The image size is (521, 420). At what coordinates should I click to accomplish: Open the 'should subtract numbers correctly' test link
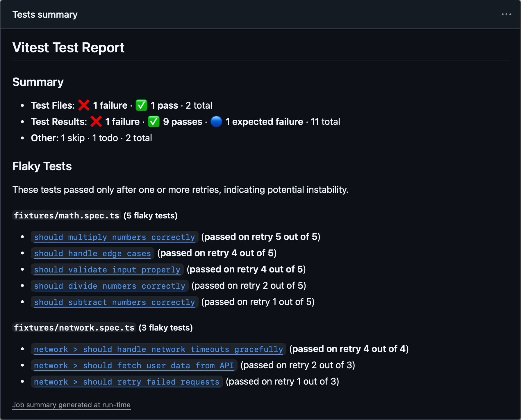tap(115, 302)
